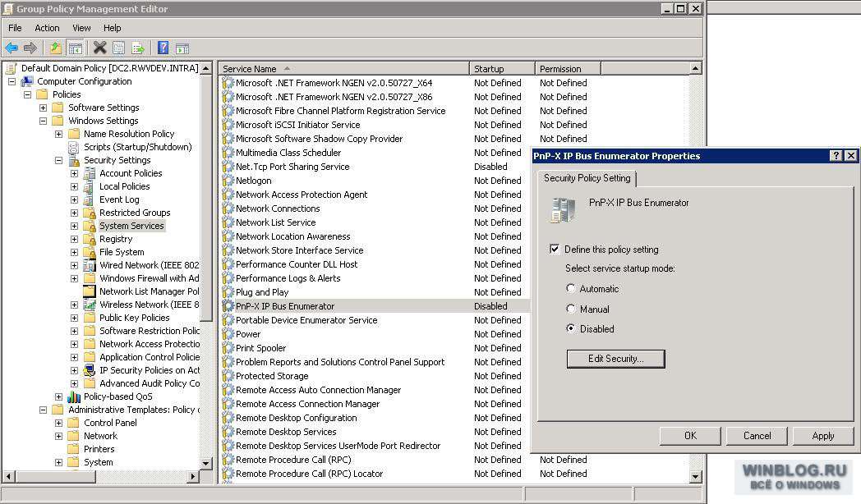
Task: Toggle the Show/Hide Console Tree toolbar icon
Action: 76,48
